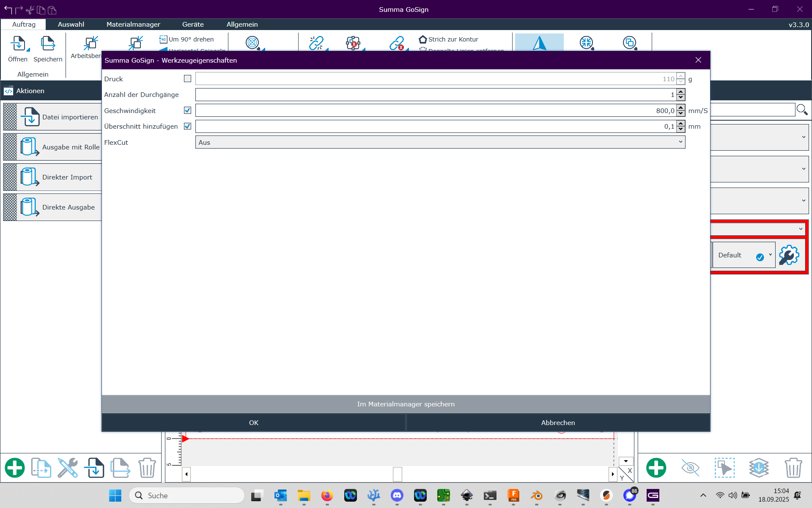
Task: Click Im Materialmanager speichern button
Action: [406, 404]
